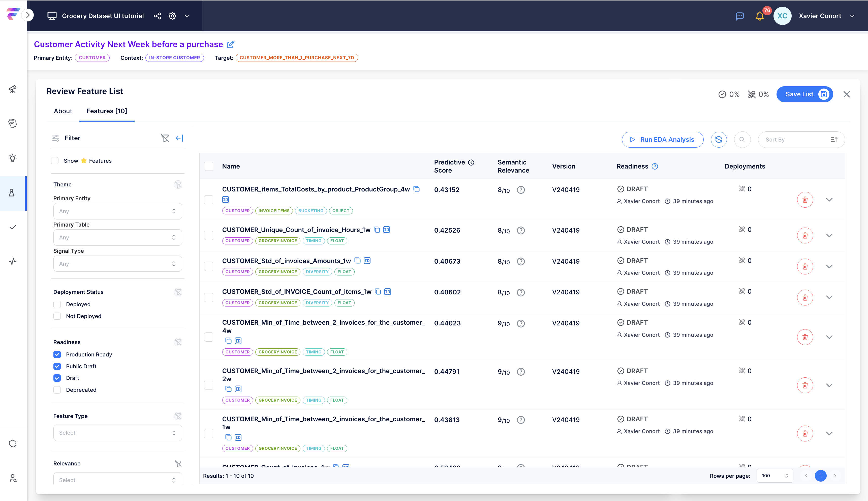Uncheck Public Draft readiness filter
This screenshot has height=501, width=868.
coord(57,367)
